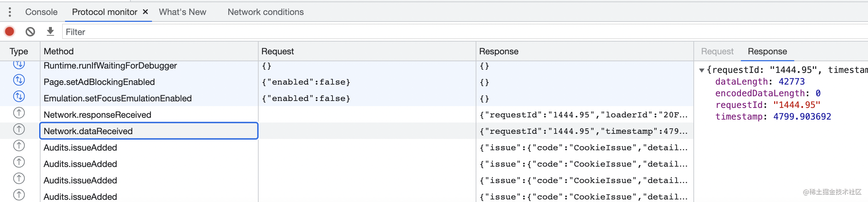Click the Page.setAdBlockingEnabled row type icon
This screenshot has width=868, height=202.
pos(19,80)
